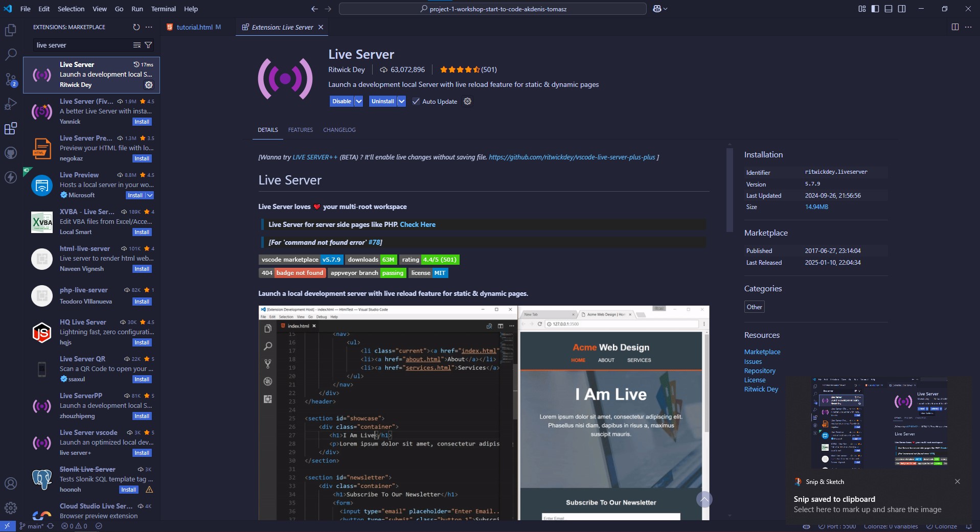
Task: Click the extension search input field
Action: tap(82, 45)
